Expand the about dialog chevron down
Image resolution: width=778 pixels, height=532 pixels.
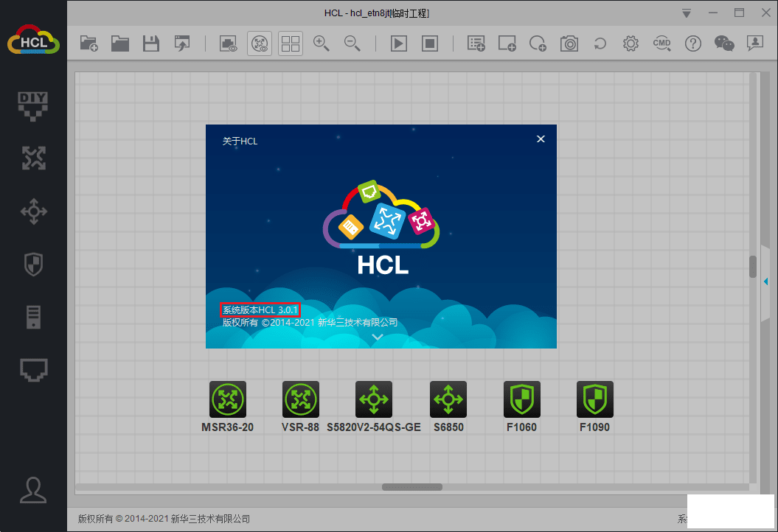378,337
